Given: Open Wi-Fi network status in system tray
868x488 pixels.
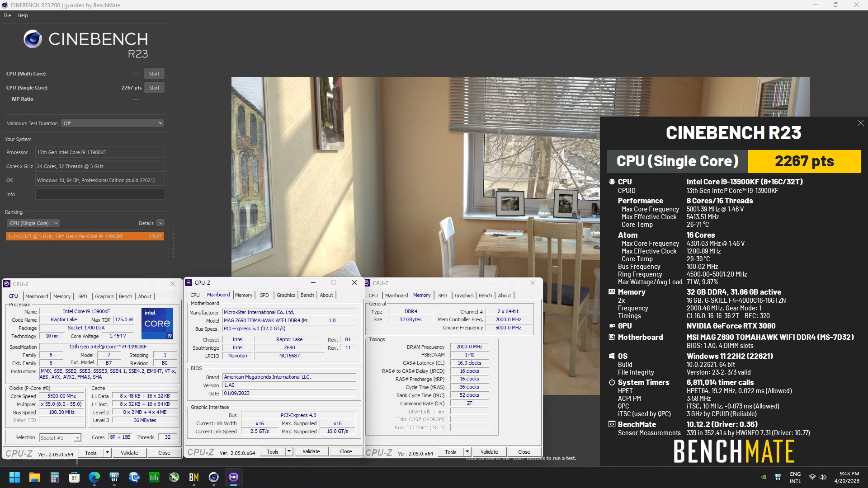Looking at the screenshot, I should point(812,477).
